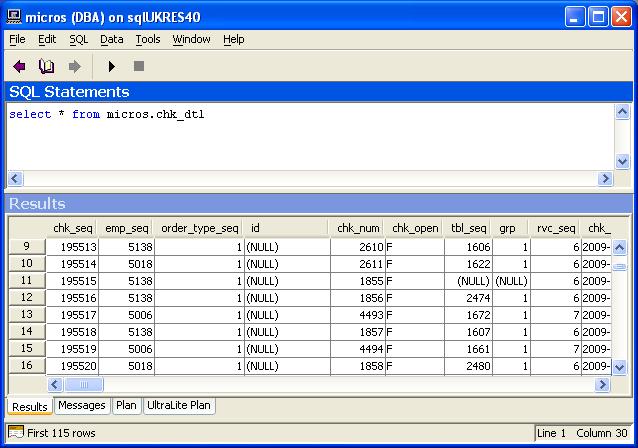The height and width of the screenshot is (448, 638).
Task: Select row 16 by its row header
Action: (27, 365)
